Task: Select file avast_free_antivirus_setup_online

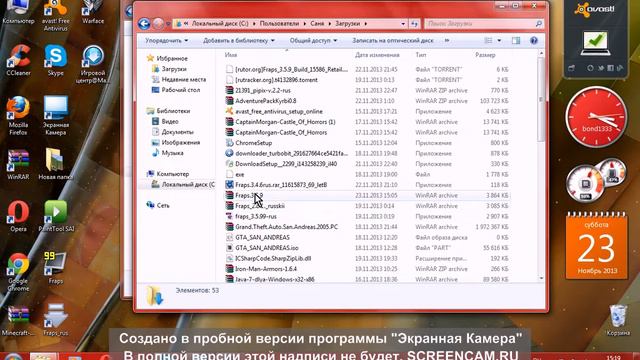Action: [x=279, y=111]
